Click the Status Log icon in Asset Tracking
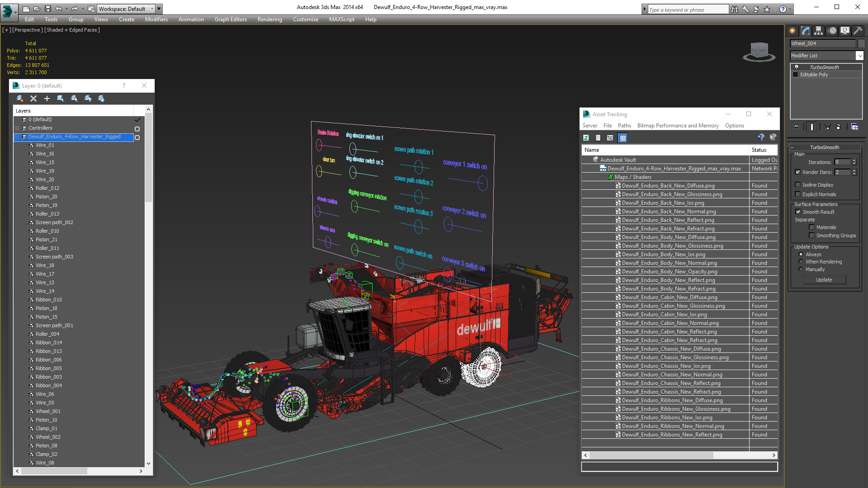 click(598, 138)
